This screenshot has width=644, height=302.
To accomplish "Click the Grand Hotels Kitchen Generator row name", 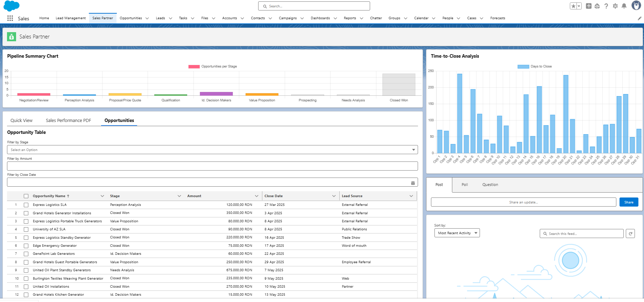I will point(58,295).
